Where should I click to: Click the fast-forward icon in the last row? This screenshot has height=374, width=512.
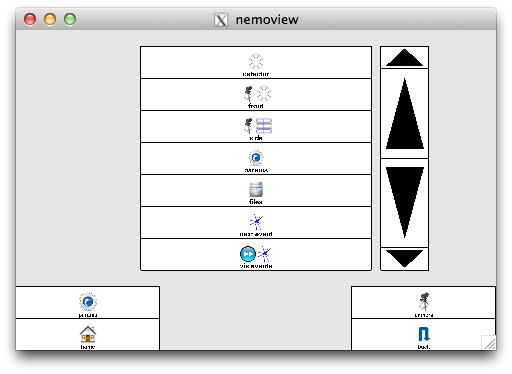(x=248, y=254)
